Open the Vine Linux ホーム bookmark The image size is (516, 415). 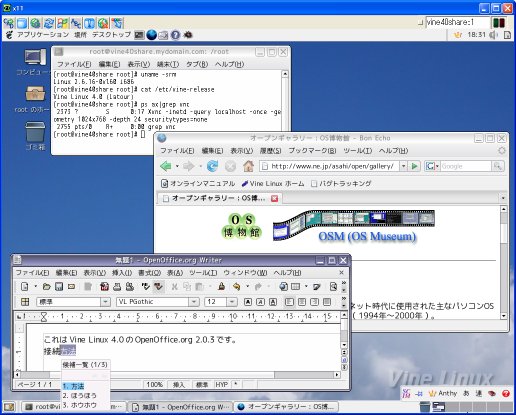(273, 183)
